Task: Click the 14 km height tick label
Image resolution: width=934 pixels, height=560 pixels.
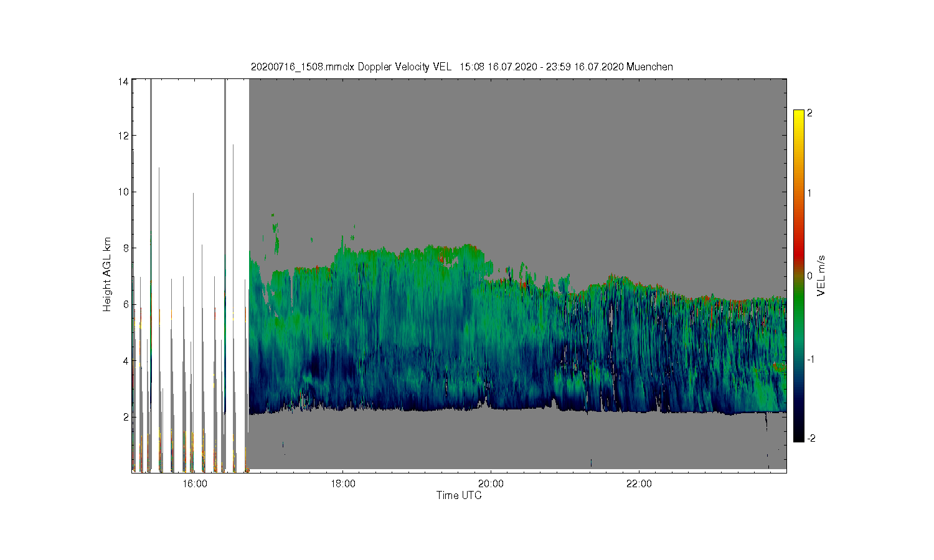Action: coord(123,82)
